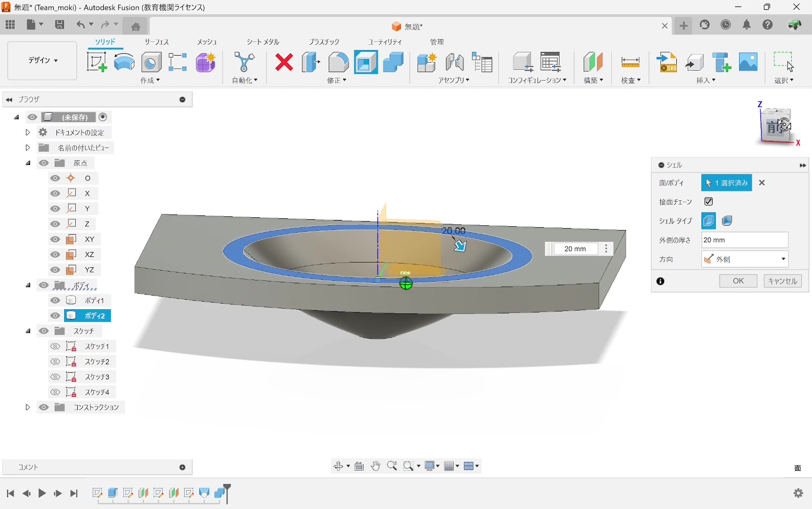
Task: Click the キャンセル button
Action: (x=782, y=281)
